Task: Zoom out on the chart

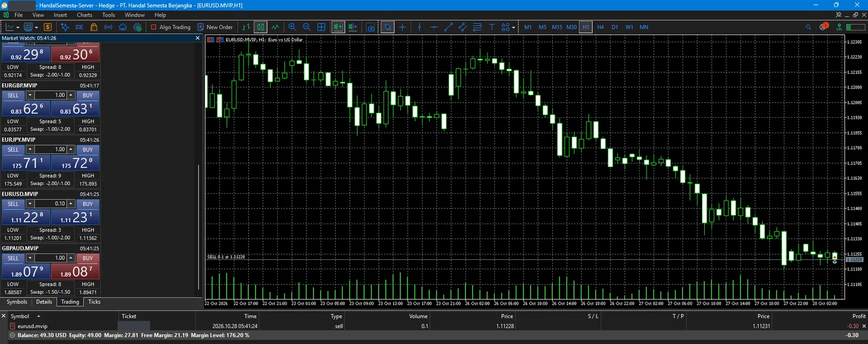Action: click(x=307, y=27)
